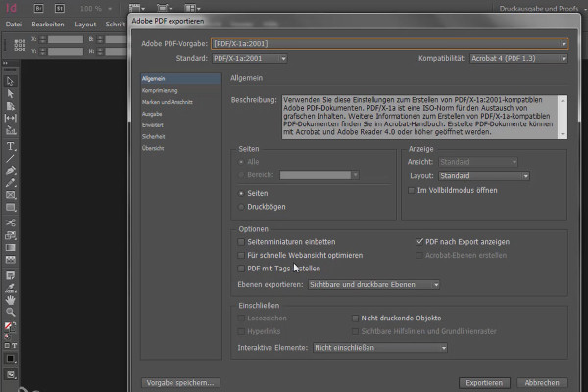
Task: Click the Apply Color black swatch
Action: [10, 359]
